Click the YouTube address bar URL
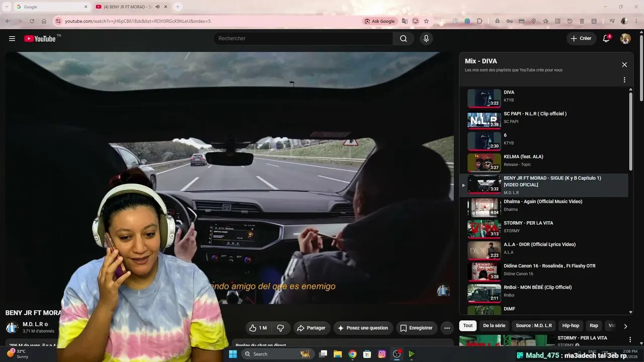 tap(138, 21)
